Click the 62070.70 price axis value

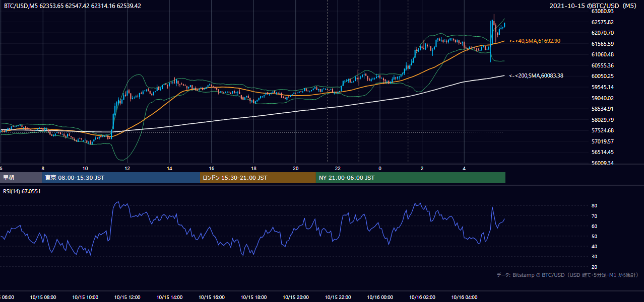602,33
